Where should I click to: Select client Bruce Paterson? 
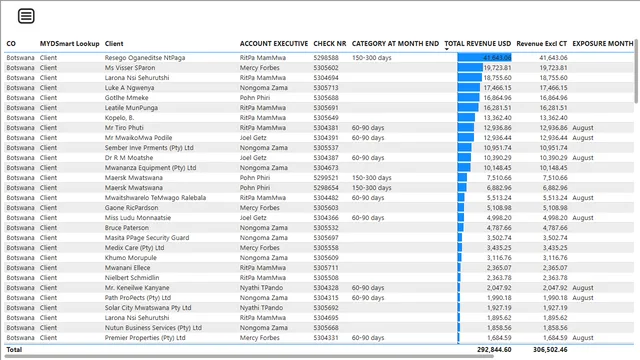point(127,228)
